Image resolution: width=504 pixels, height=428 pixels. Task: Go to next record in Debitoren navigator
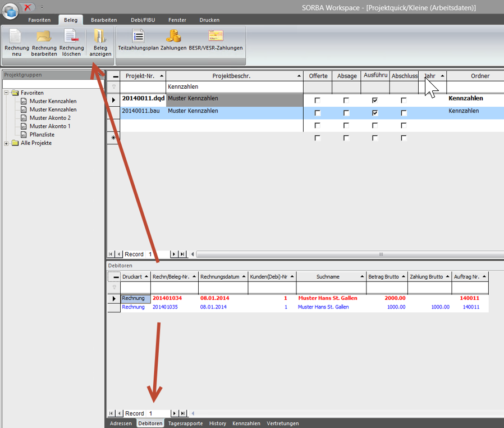(x=174, y=413)
